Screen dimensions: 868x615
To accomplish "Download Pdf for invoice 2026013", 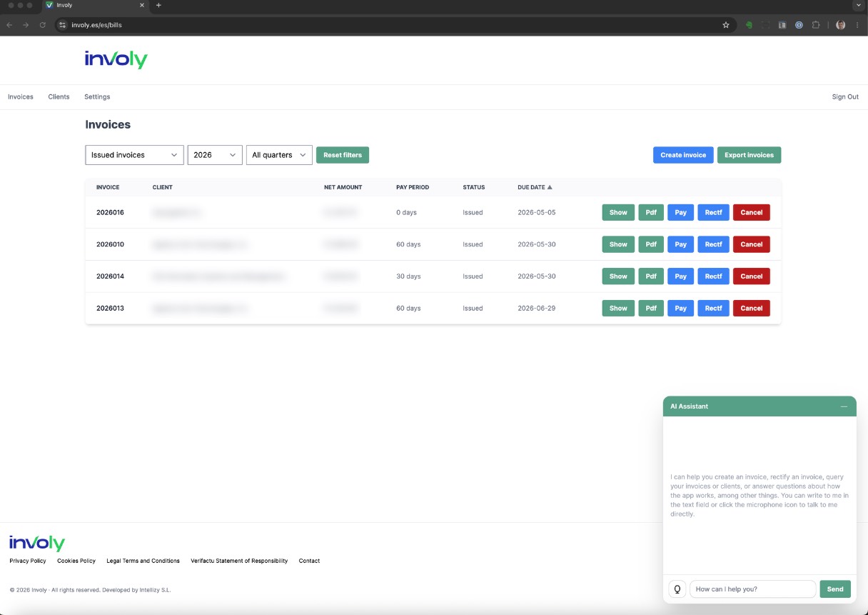I will point(651,309).
